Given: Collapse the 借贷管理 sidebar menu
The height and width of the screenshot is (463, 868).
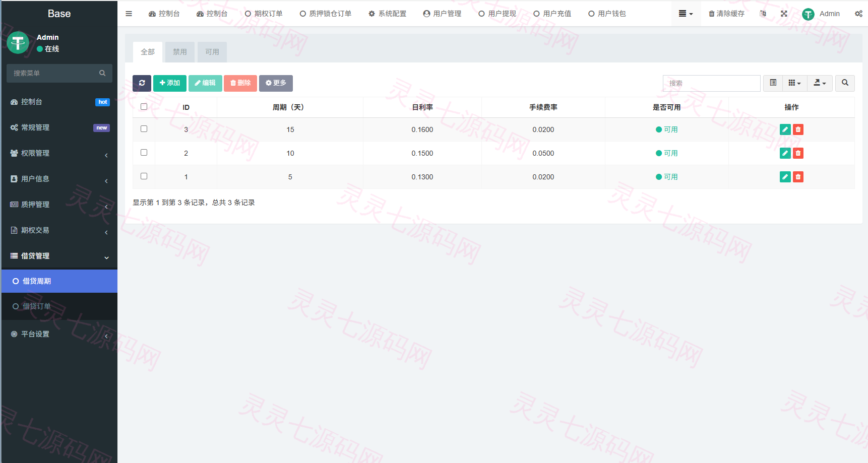Looking at the screenshot, I should [59, 256].
